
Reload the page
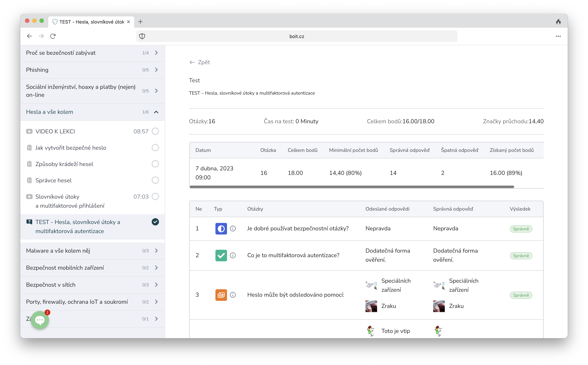pyautogui.click(x=53, y=36)
